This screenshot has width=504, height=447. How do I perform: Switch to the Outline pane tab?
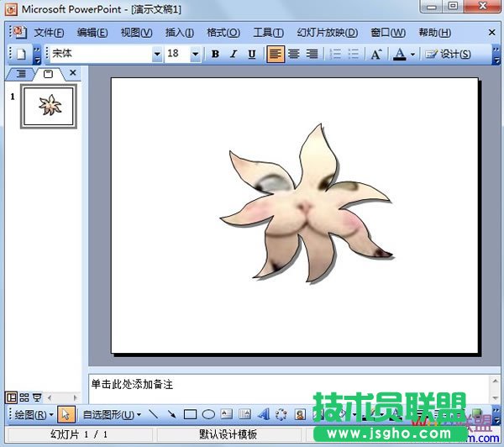pyautogui.click(x=21, y=74)
